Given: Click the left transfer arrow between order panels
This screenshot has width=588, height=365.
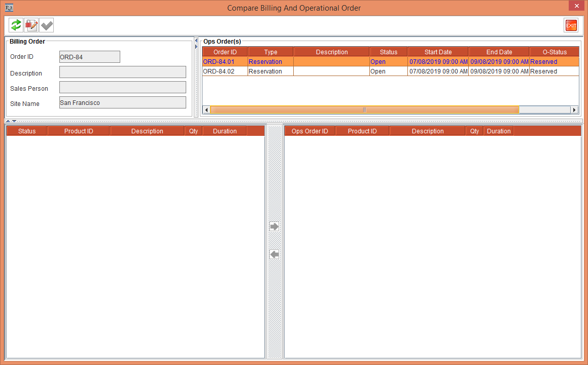Looking at the screenshot, I should 274,254.
